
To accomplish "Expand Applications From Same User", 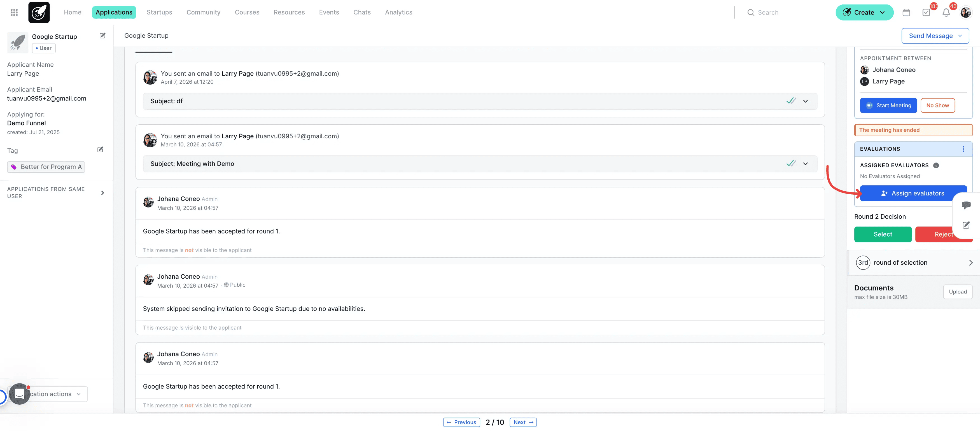I will click(102, 193).
